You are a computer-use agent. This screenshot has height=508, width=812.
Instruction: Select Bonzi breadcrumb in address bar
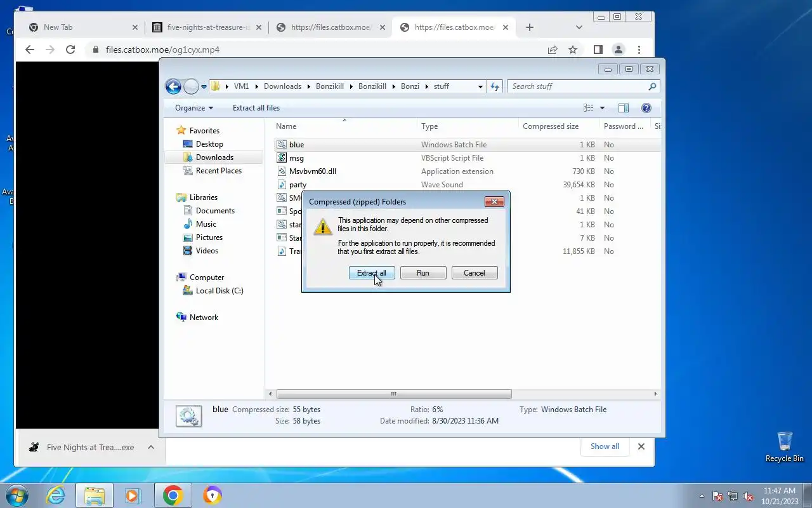click(x=410, y=86)
